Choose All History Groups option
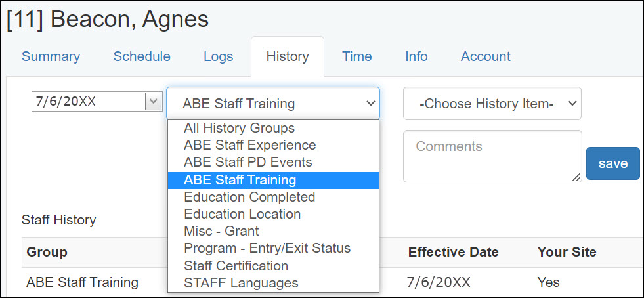The height and width of the screenshot is (298, 644). [x=239, y=128]
